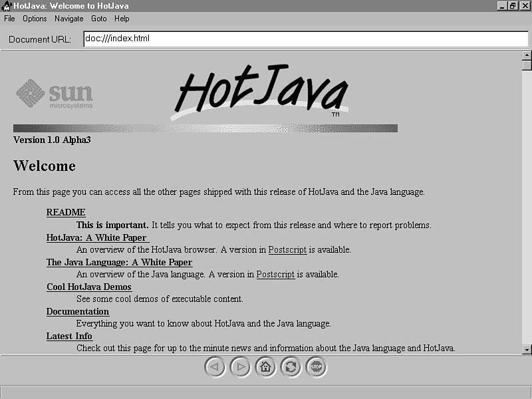Click the HotJava logo banner

[x=261, y=92]
